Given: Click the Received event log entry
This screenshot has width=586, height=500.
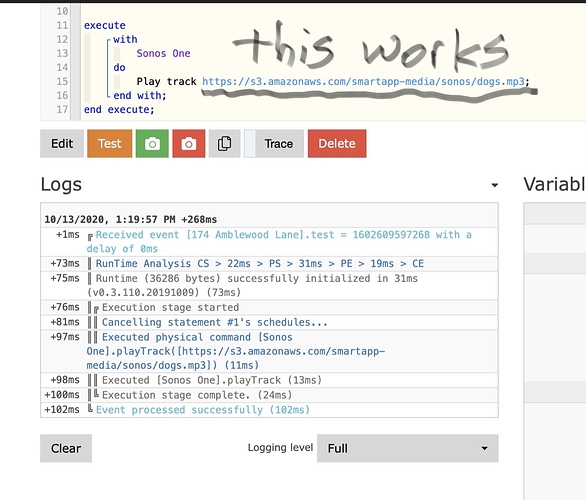Looking at the screenshot, I should 279,242.
